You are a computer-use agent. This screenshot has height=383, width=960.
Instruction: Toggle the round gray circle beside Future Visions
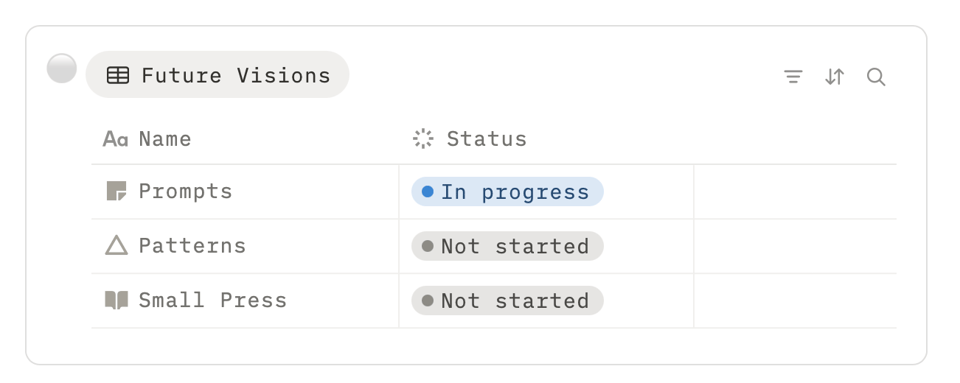(x=62, y=68)
